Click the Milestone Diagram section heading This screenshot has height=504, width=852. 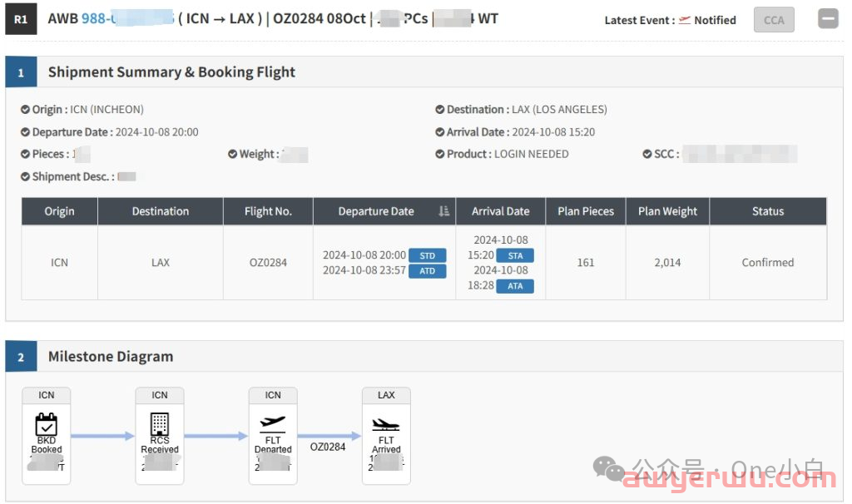111,357
